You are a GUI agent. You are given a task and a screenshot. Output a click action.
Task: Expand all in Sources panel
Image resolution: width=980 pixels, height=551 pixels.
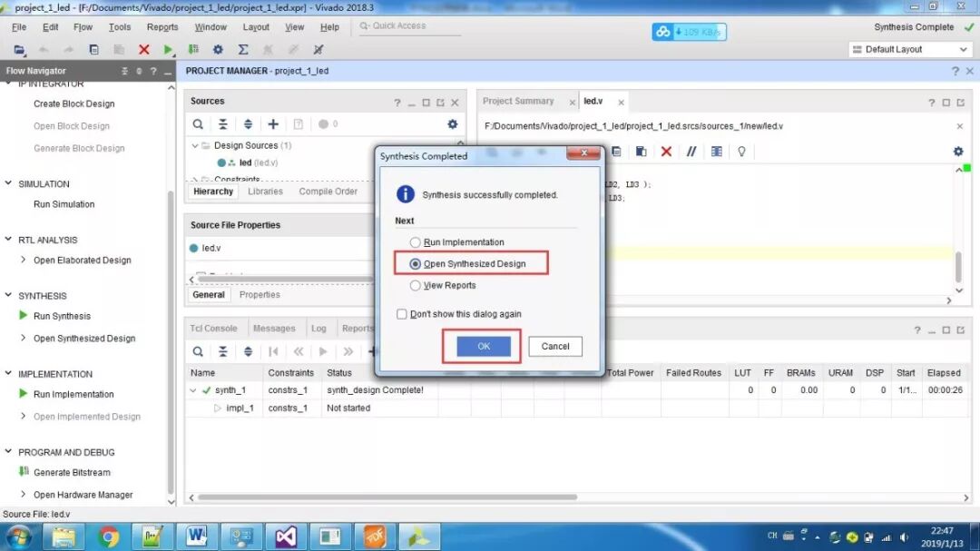click(x=248, y=124)
